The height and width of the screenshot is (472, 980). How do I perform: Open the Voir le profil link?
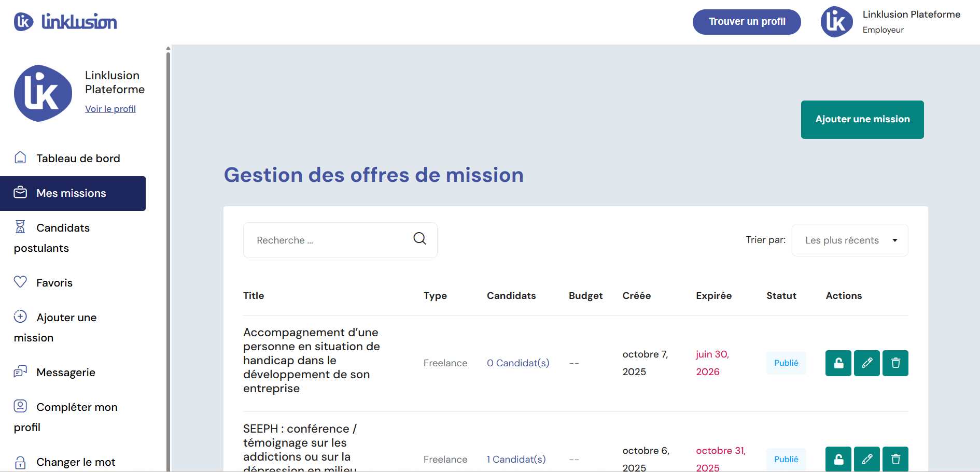110,109
